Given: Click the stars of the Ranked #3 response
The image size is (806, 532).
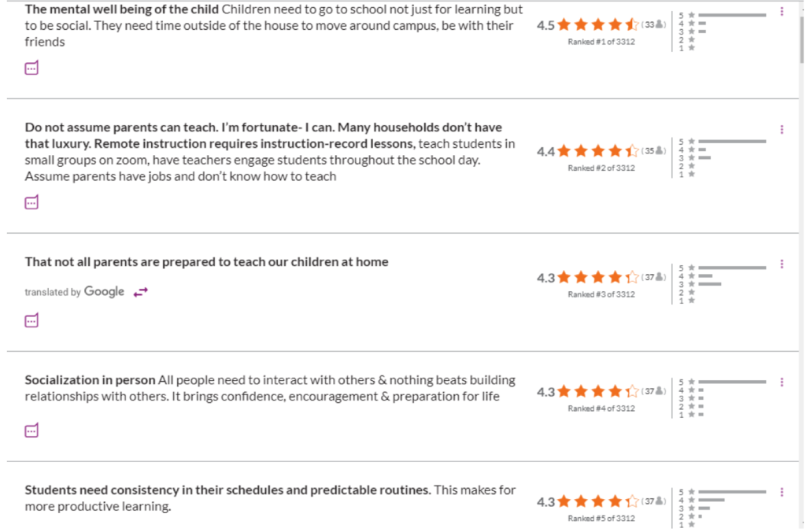Looking at the screenshot, I should pyautogui.click(x=598, y=278).
